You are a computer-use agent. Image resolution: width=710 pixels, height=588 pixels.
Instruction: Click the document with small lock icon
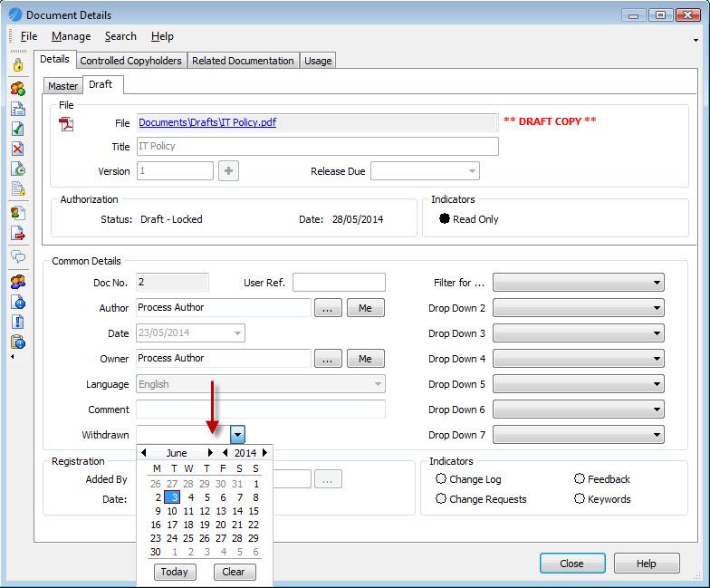click(18, 188)
